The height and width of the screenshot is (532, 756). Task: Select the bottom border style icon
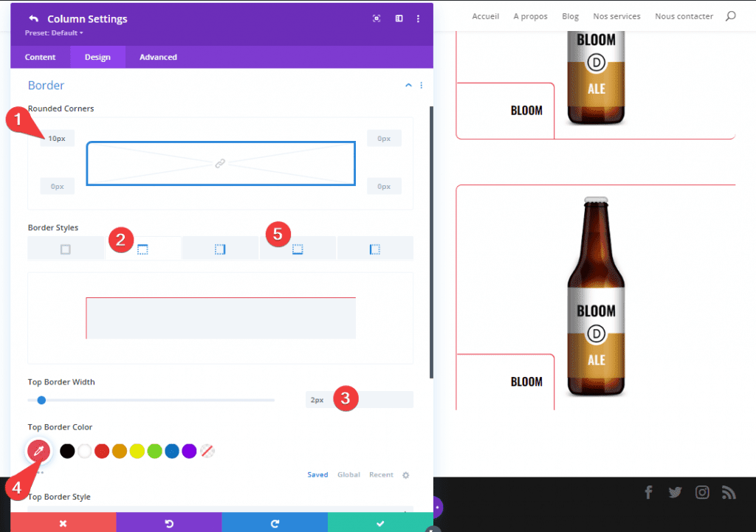[298, 249]
